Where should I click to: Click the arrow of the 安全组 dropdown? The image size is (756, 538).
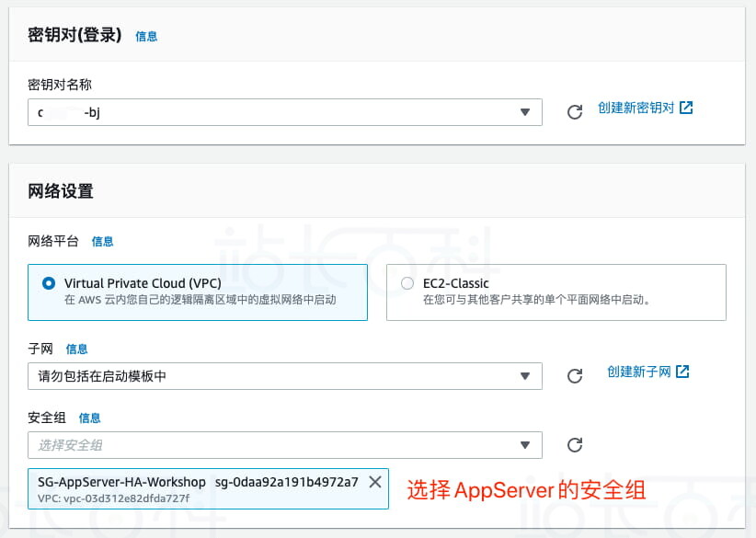(x=525, y=445)
